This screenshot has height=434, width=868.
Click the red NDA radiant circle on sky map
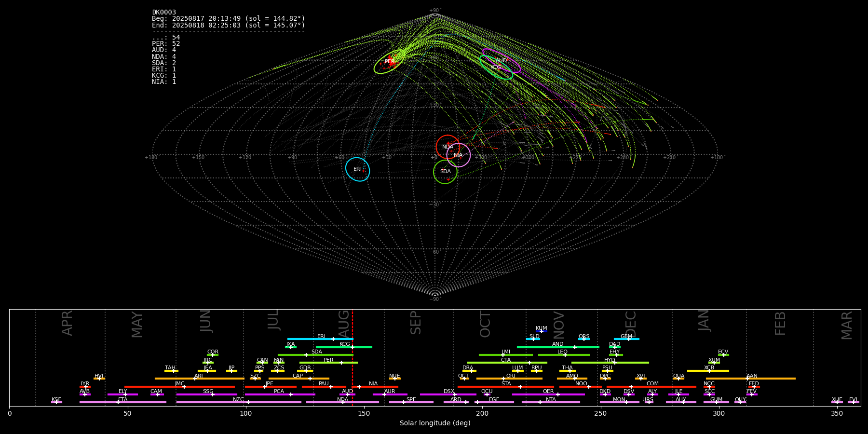(448, 147)
